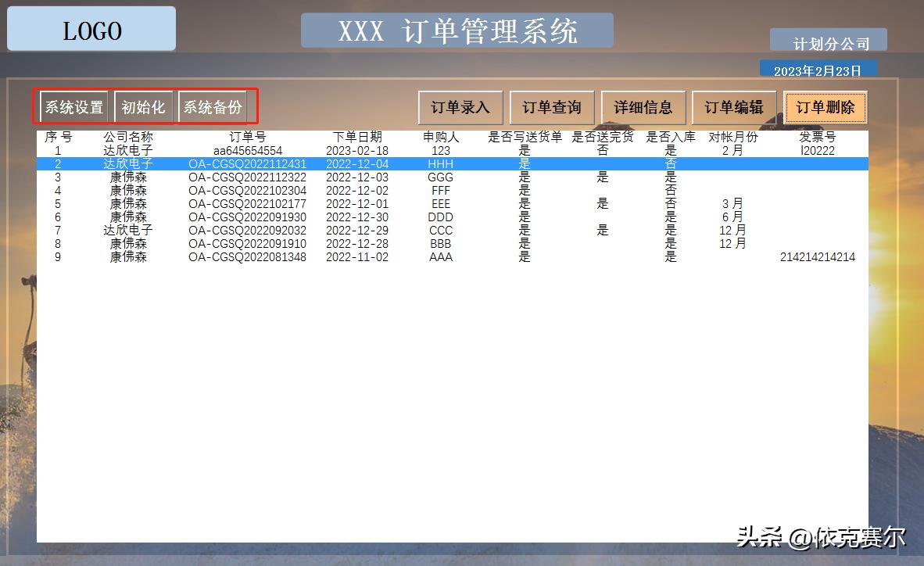This screenshot has height=566, width=924.
Task: Click the 序号 column header
Action: tap(59, 136)
